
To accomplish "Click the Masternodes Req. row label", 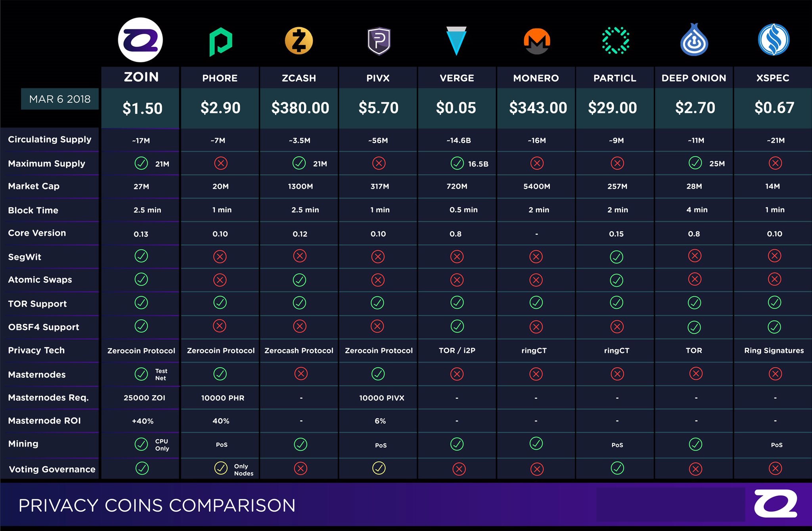I will pyautogui.click(x=48, y=397).
